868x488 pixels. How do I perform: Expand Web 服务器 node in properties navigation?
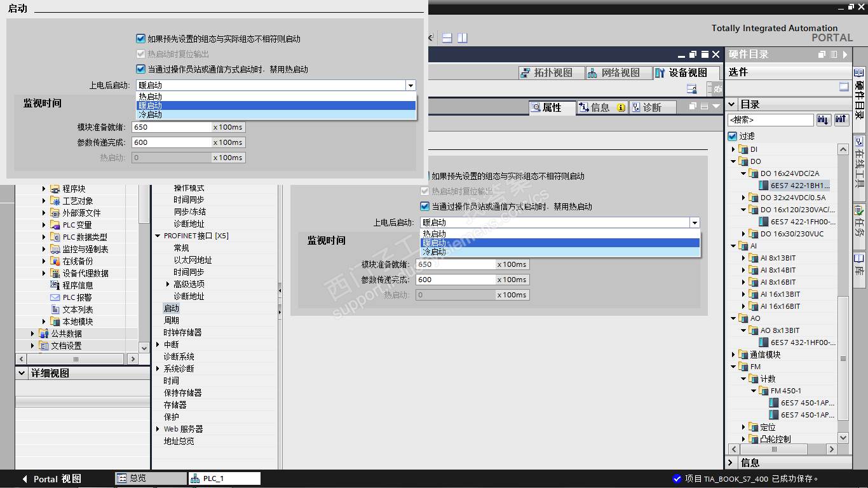[158, 429]
